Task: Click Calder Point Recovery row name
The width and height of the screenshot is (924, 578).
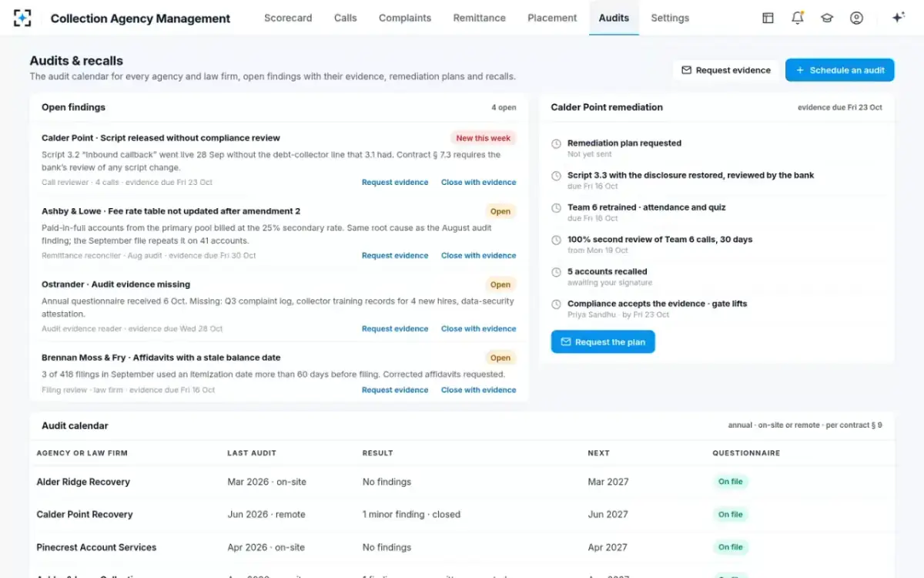Action: [x=85, y=514]
